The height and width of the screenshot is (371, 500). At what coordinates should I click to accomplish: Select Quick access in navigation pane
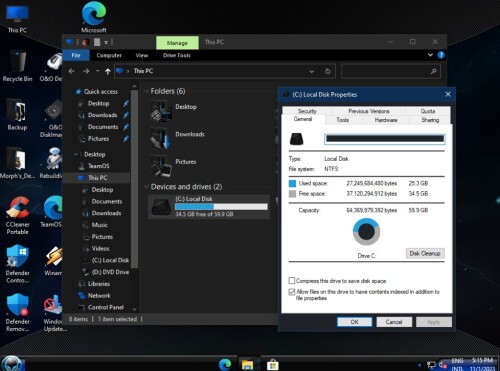(101, 92)
